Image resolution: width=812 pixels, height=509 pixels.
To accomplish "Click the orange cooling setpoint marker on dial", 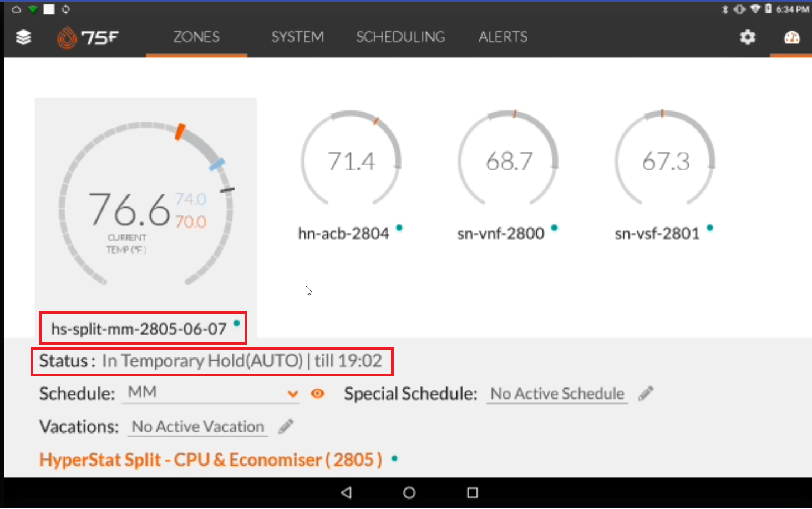I will click(180, 132).
